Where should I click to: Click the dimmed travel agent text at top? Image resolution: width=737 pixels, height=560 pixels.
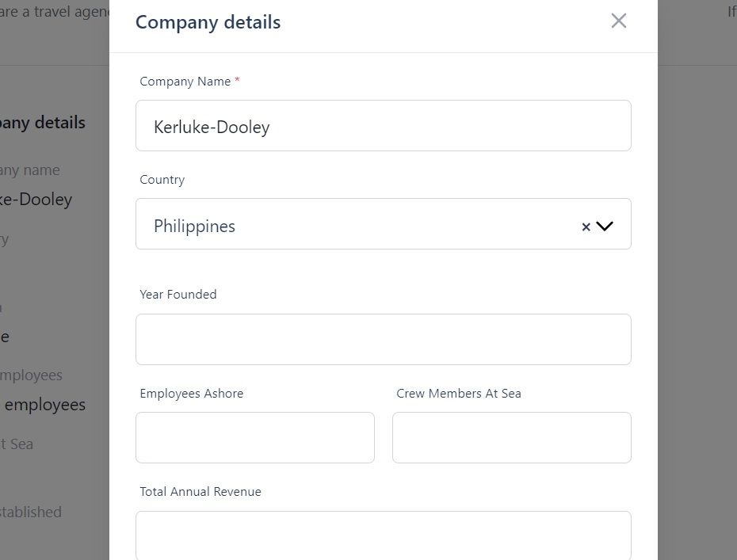[55, 12]
